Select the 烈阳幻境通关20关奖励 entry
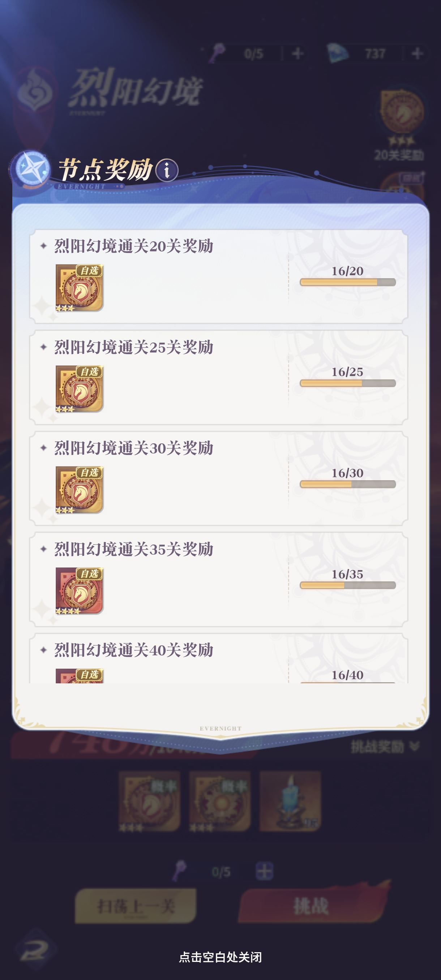The image size is (441, 980). pos(219,276)
